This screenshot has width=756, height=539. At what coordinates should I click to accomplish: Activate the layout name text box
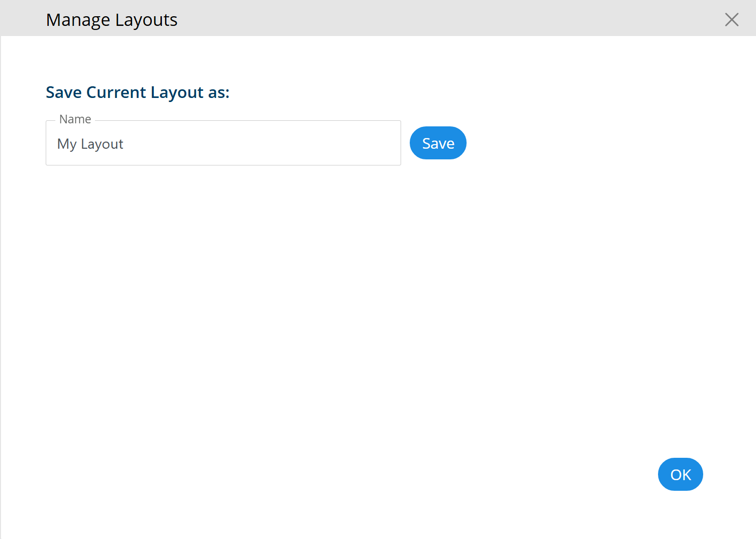point(223,143)
